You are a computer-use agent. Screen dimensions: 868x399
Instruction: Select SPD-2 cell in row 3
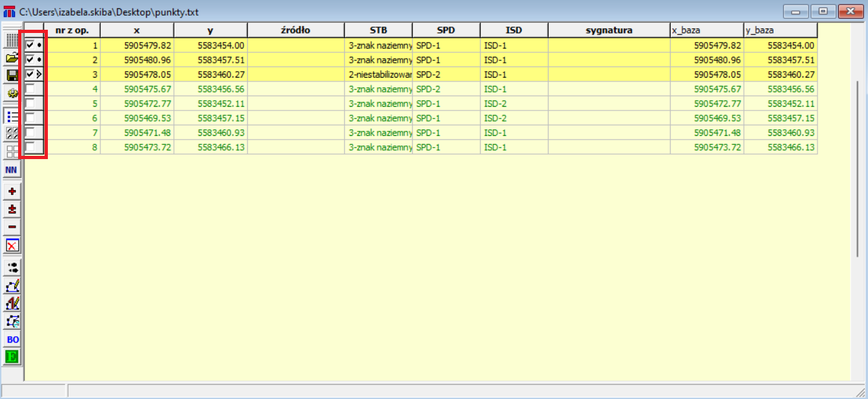click(x=446, y=74)
